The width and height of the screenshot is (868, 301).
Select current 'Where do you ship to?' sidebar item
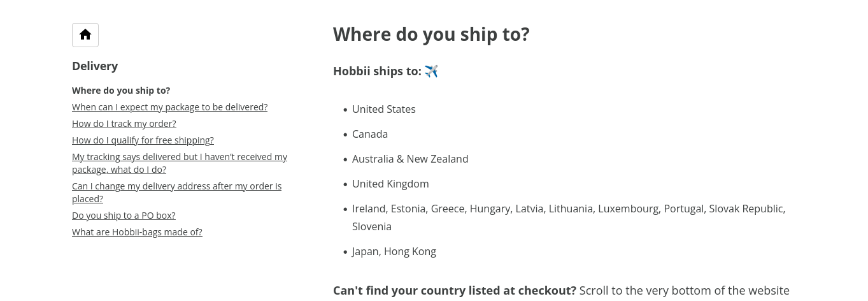coord(121,91)
